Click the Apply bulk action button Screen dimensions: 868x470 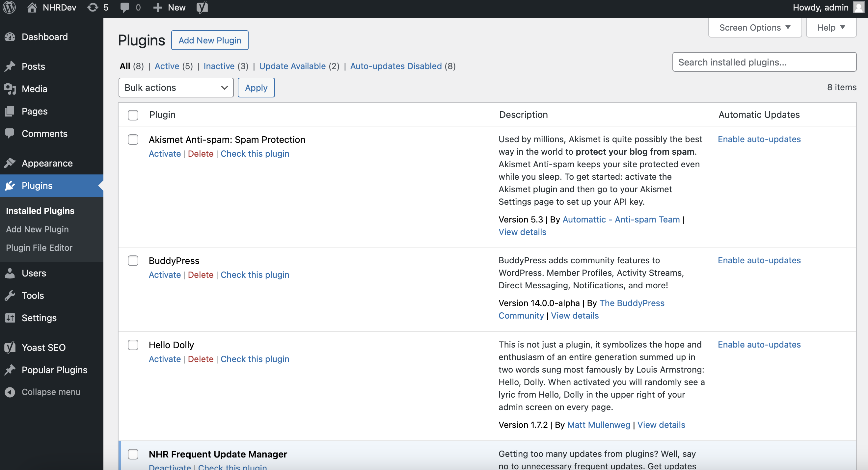click(256, 88)
